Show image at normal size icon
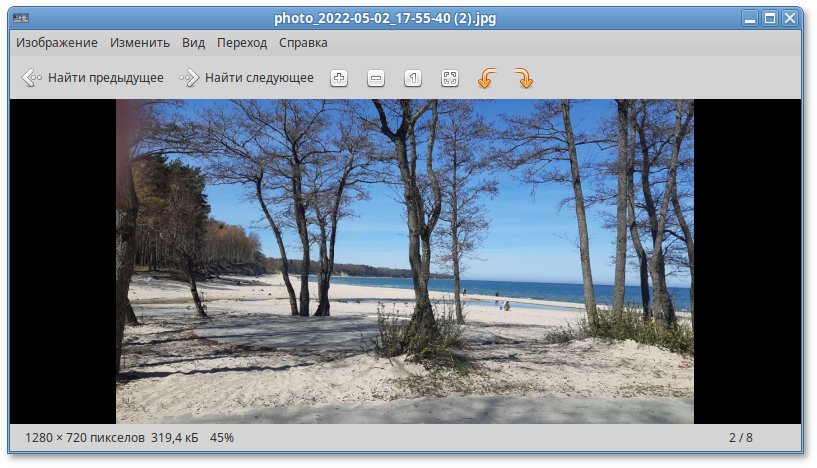Image resolution: width=817 pixels, height=468 pixels. [413, 78]
